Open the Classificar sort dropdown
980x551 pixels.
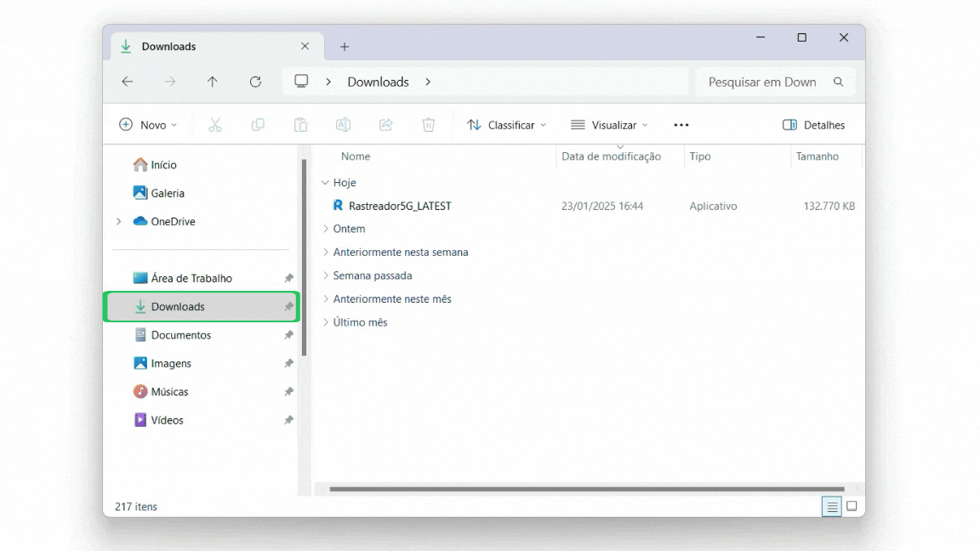[507, 125]
